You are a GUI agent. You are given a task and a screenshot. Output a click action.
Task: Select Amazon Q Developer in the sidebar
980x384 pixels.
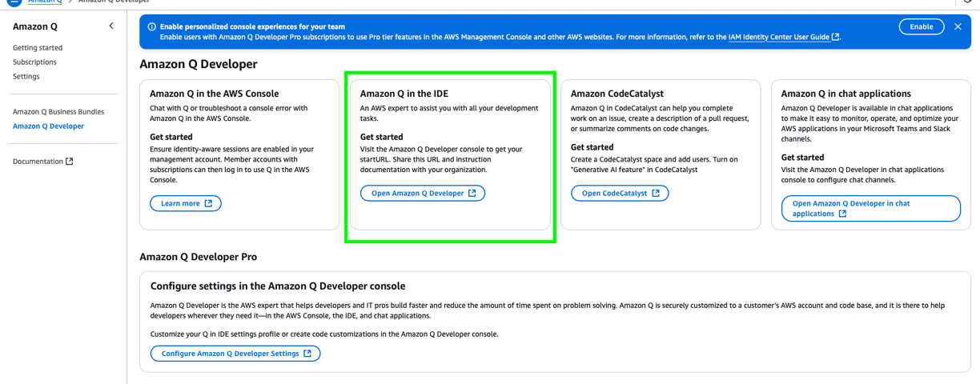click(48, 126)
